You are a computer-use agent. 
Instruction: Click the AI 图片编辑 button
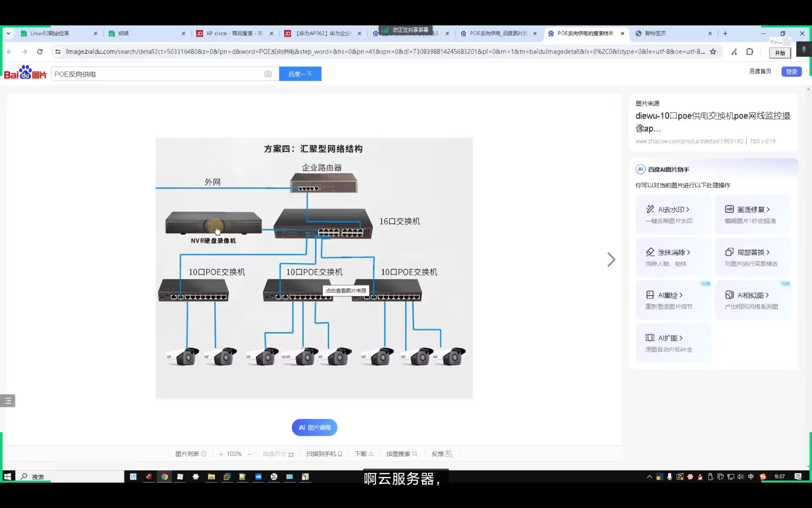tap(314, 428)
